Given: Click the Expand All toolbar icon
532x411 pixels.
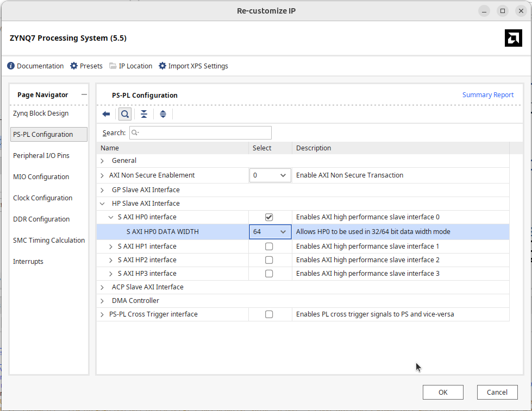Looking at the screenshot, I should click(x=163, y=114).
